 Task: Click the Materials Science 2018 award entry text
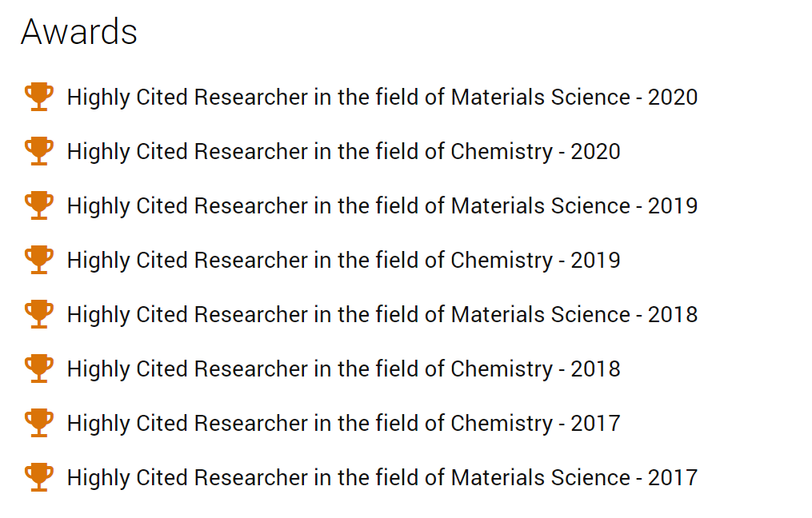tap(382, 315)
